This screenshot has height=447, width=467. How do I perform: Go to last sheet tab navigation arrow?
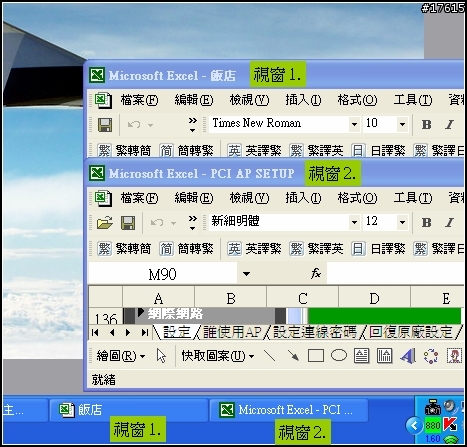coord(145,332)
